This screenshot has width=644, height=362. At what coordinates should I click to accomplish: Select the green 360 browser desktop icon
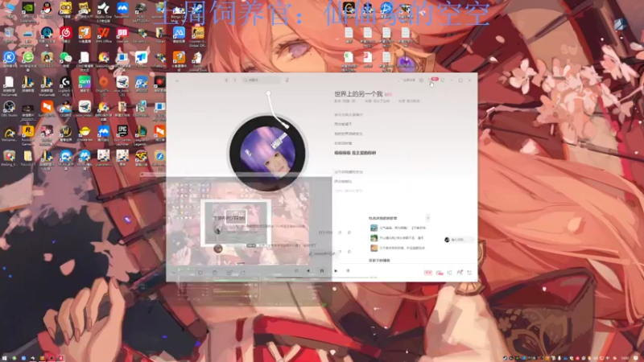click(28, 60)
